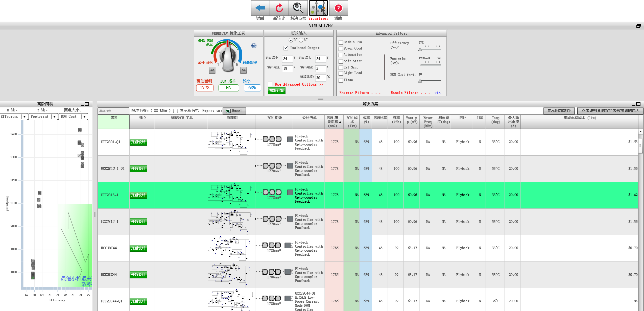Click the optimizer dial help icon
Viewport: 644px width, 311px height.
click(x=254, y=45)
